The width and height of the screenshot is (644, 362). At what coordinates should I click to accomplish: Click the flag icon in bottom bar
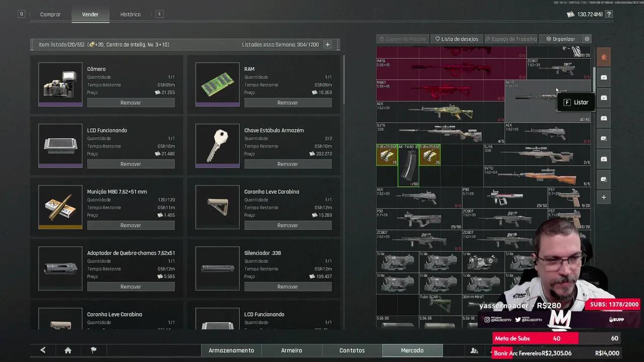point(94,350)
